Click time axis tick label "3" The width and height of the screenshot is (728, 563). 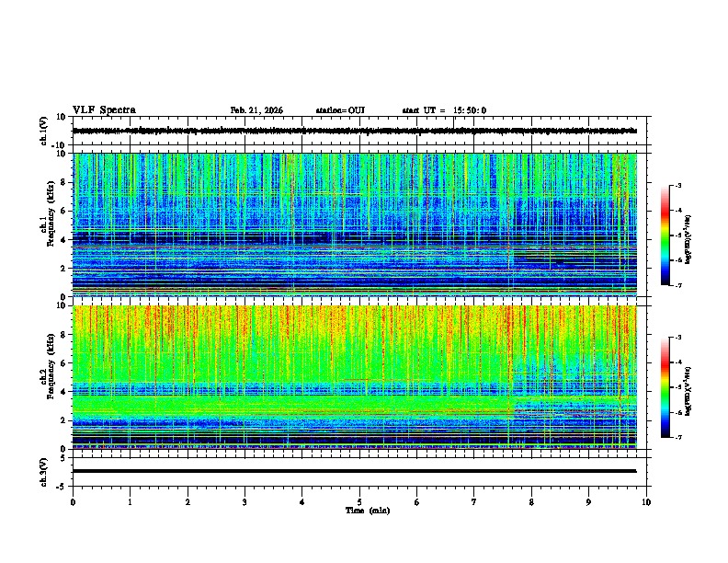pos(245,502)
